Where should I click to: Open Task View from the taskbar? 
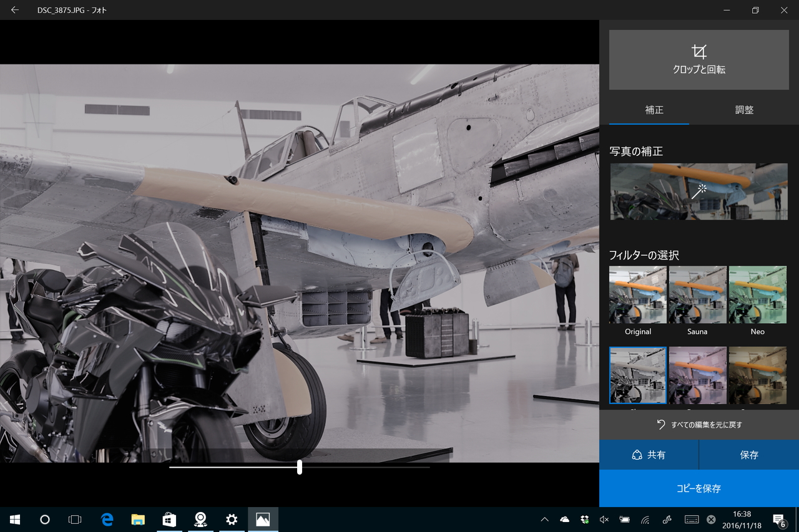coord(75,520)
